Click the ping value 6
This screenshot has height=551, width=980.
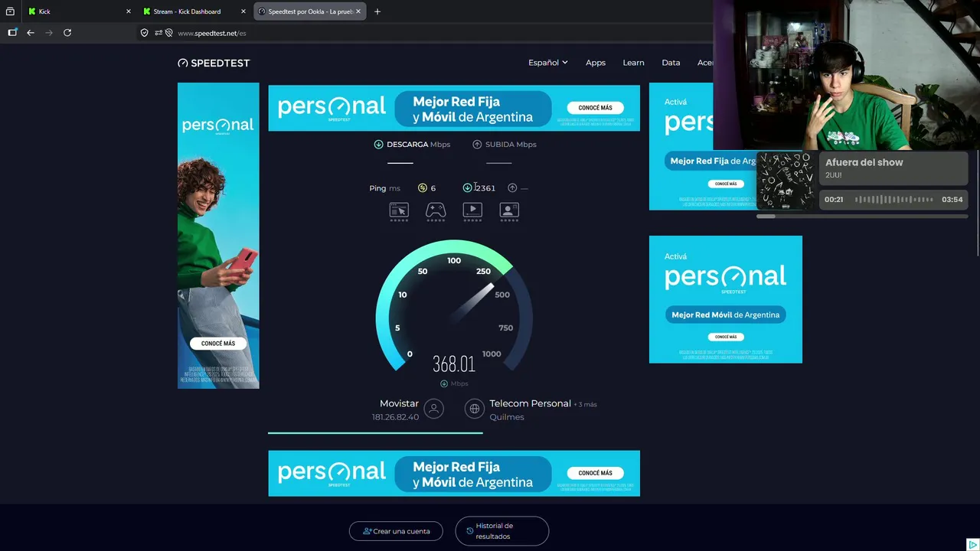[x=433, y=188]
